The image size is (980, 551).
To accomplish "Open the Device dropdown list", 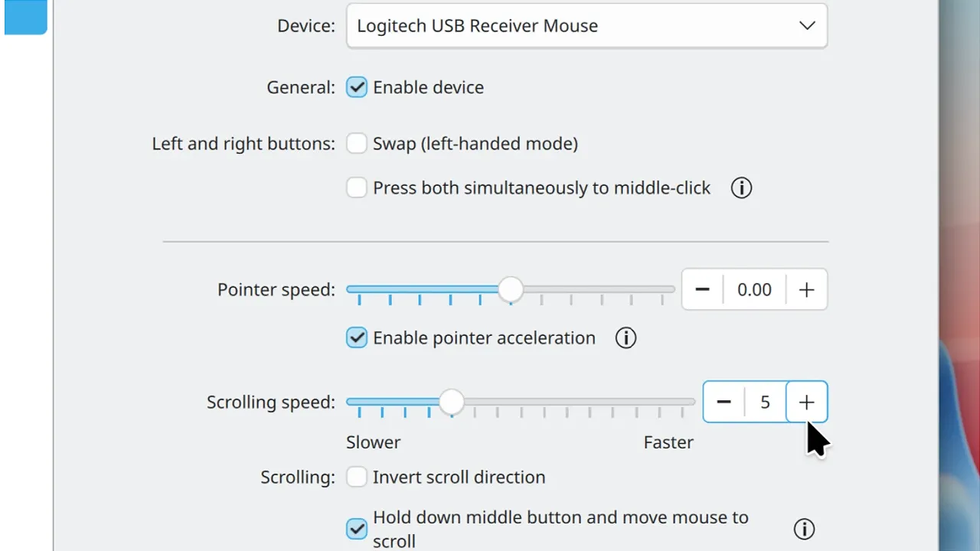I will tap(586, 25).
